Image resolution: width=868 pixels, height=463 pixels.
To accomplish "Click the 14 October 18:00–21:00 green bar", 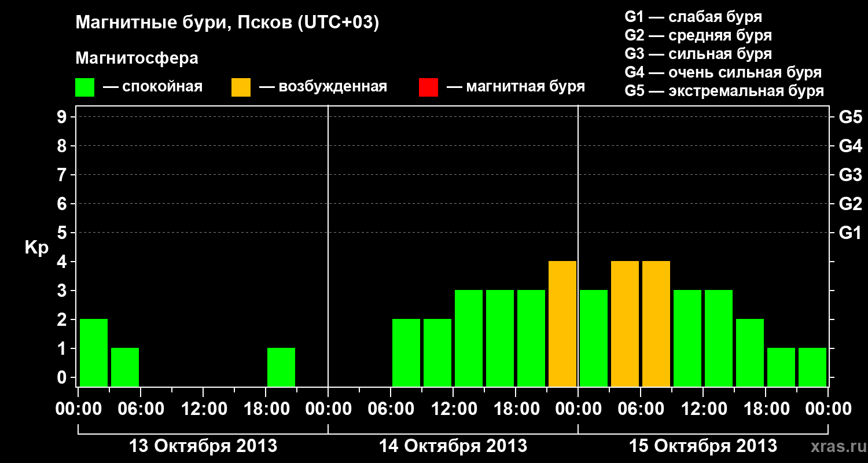I will tap(531, 338).
